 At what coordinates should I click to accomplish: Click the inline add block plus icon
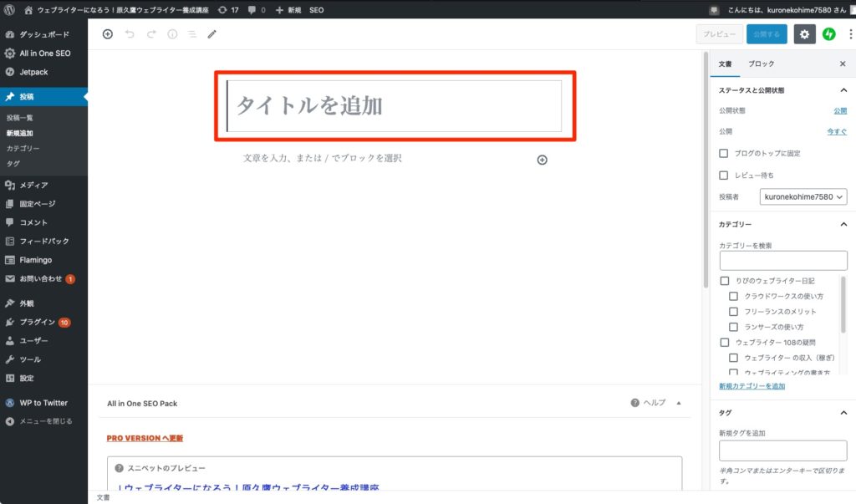coord(542,160)
